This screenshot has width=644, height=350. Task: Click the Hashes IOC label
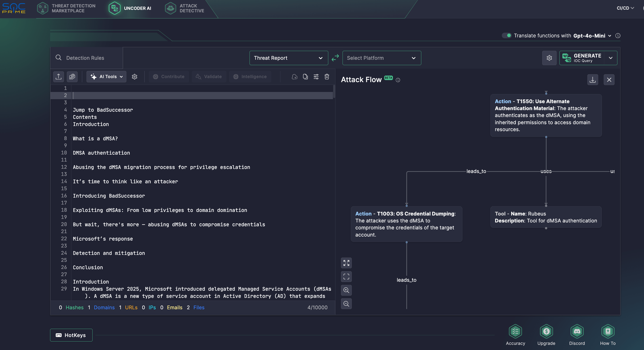(74, 307)
